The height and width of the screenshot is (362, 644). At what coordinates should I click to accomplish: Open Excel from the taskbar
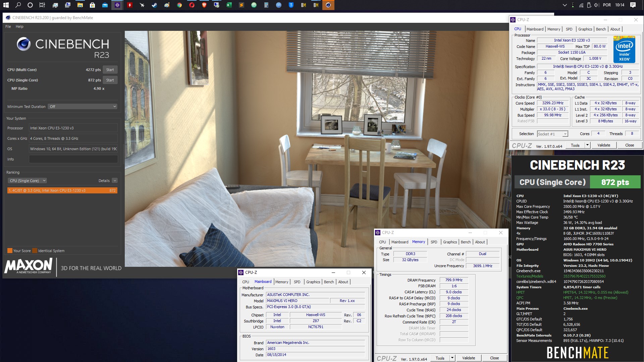229,5
